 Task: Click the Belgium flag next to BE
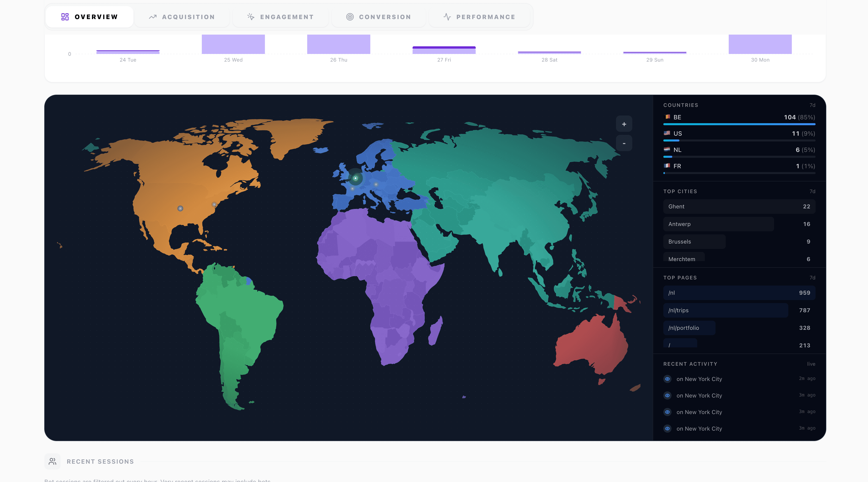[667, 117]
